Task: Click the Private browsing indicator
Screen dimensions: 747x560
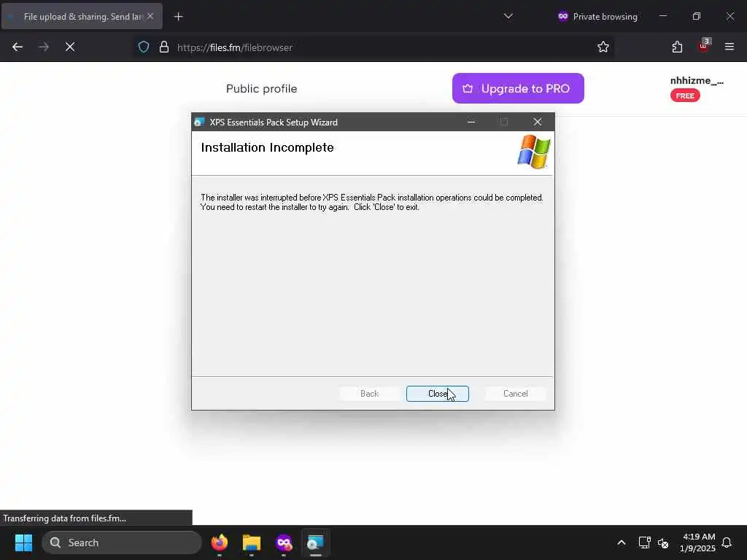Action: tap(597, 17)
